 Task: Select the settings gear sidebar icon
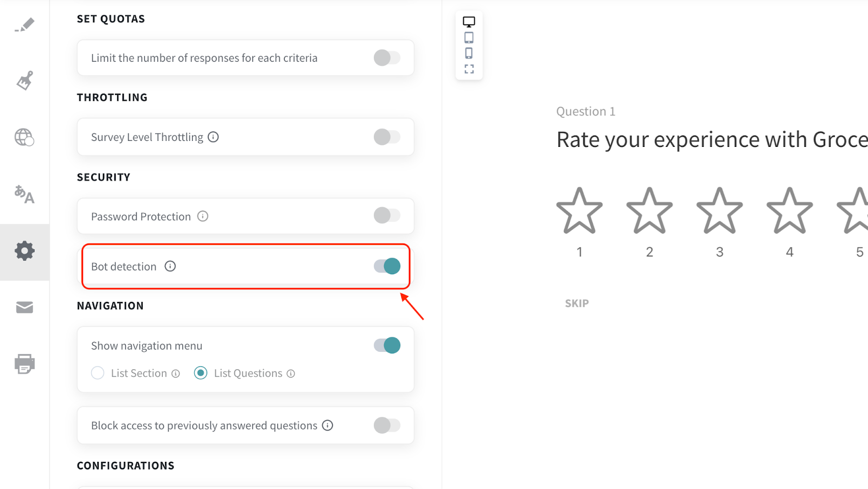[x=24, y=251]
